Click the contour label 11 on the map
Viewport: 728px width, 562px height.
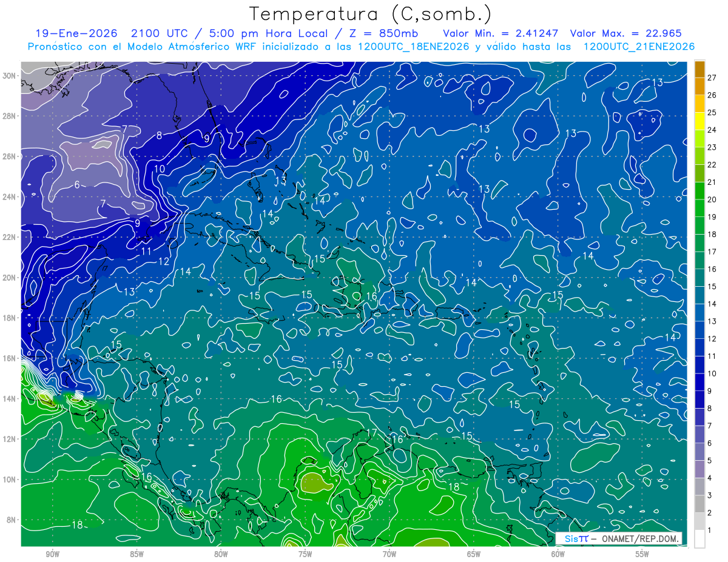146,251
